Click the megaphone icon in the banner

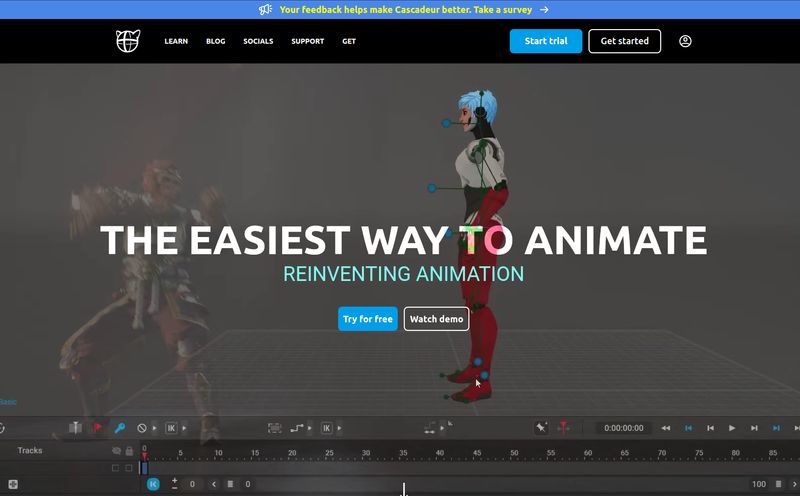pos(265,9)
